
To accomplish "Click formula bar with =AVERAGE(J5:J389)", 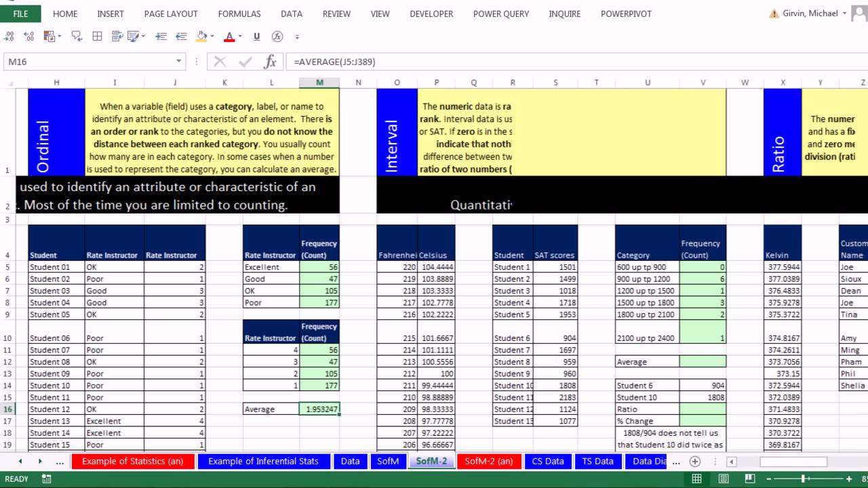I will pos(576,62).
